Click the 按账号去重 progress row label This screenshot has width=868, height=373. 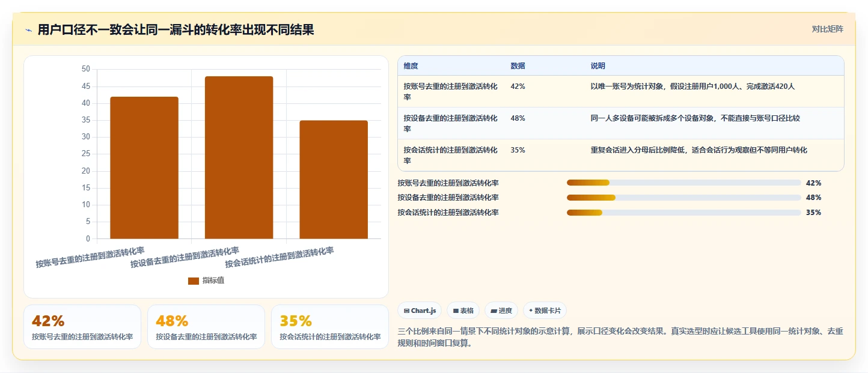(448, 183)
